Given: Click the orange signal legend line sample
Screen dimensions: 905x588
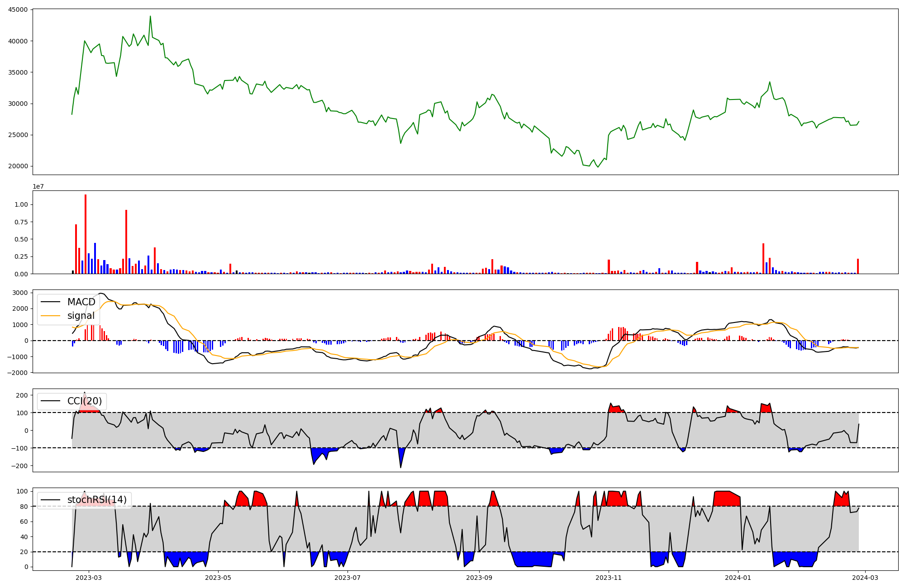Looking at the screenshot, I should pyautogui.click(x=50, y=316).
